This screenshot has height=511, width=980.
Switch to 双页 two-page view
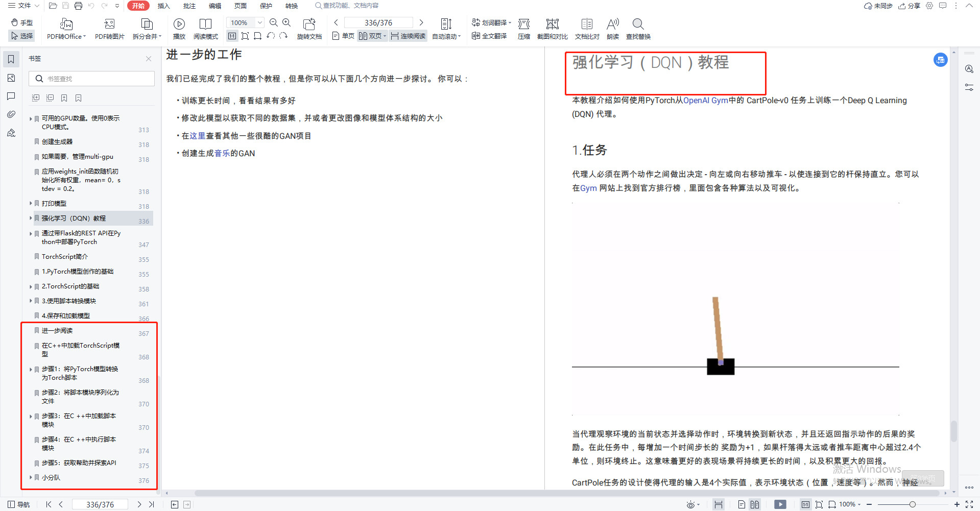[372, 36]
